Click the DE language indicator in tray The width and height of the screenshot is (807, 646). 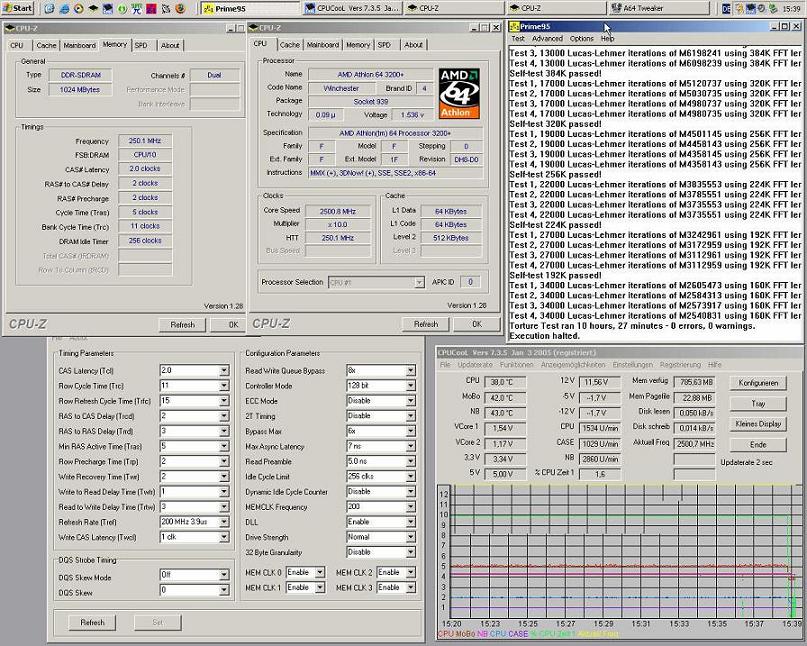pyautogui.click(x=726, y=8)
